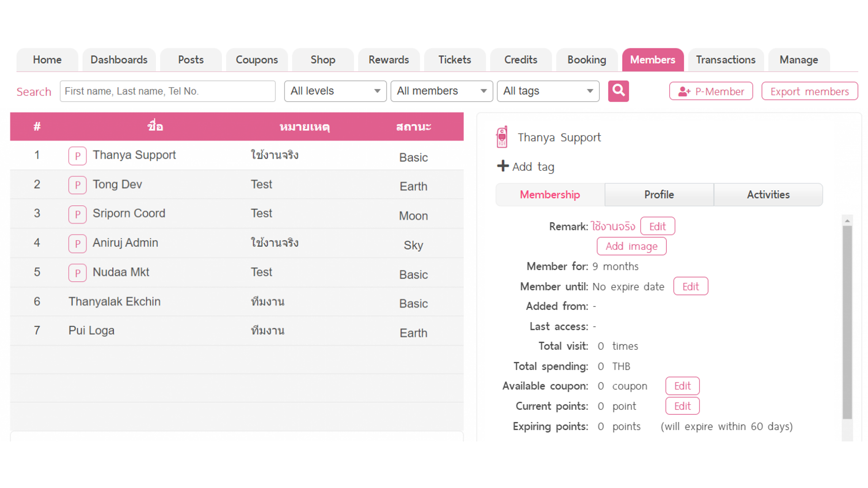Click the phone icon next to Thanya Support's profile
Screen dimensions: 868x488
tap(502, 136)
